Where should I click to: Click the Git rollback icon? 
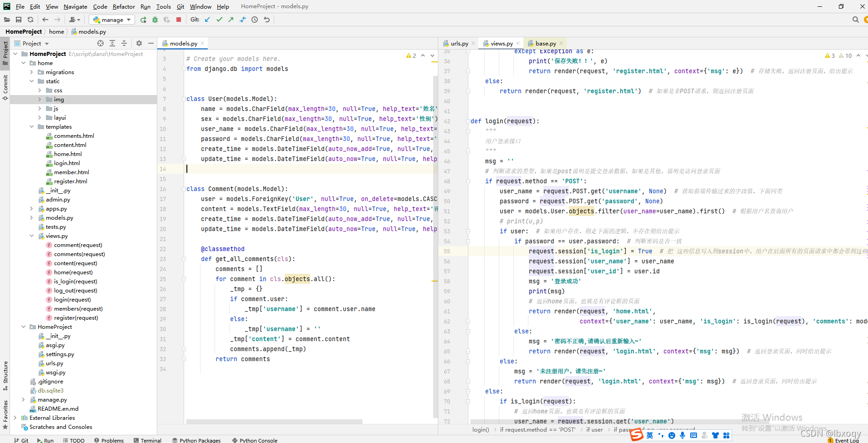(x=267, y=20)
